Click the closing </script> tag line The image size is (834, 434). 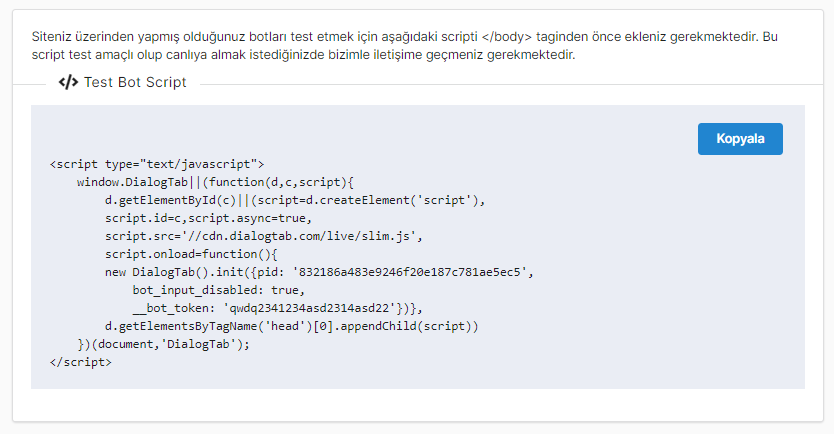pos(80,362)
